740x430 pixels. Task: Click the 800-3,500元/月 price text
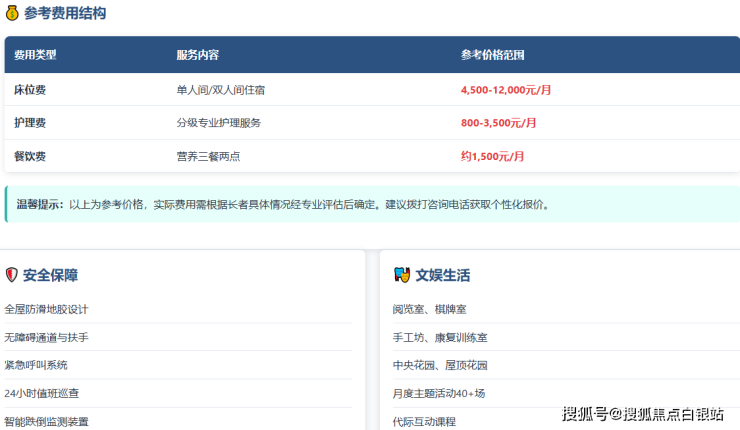[x=498, y=123]
